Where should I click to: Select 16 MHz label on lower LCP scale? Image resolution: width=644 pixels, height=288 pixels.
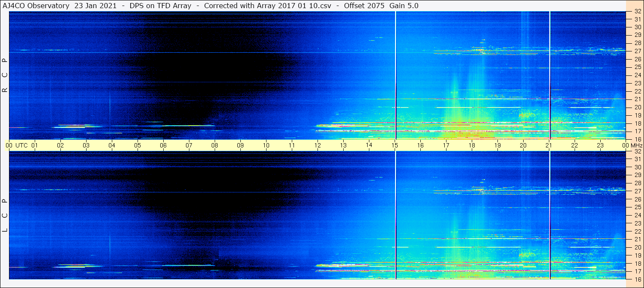(x=637, y=279)
